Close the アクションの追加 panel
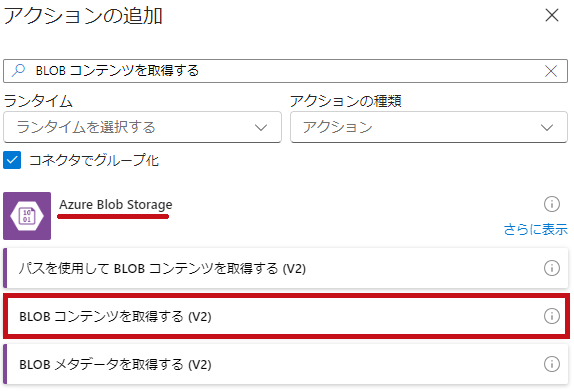The image size is (574, 392). 552,15
